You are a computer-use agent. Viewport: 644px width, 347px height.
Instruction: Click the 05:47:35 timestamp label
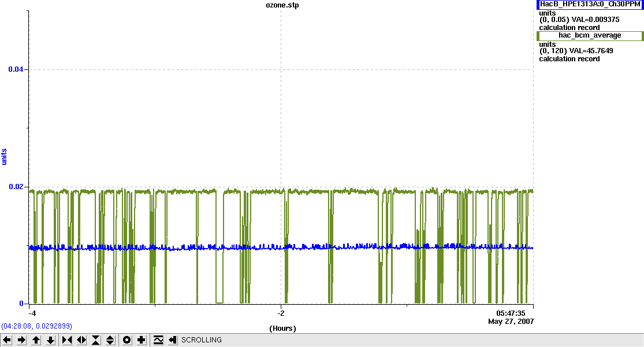tap(511, 313)
